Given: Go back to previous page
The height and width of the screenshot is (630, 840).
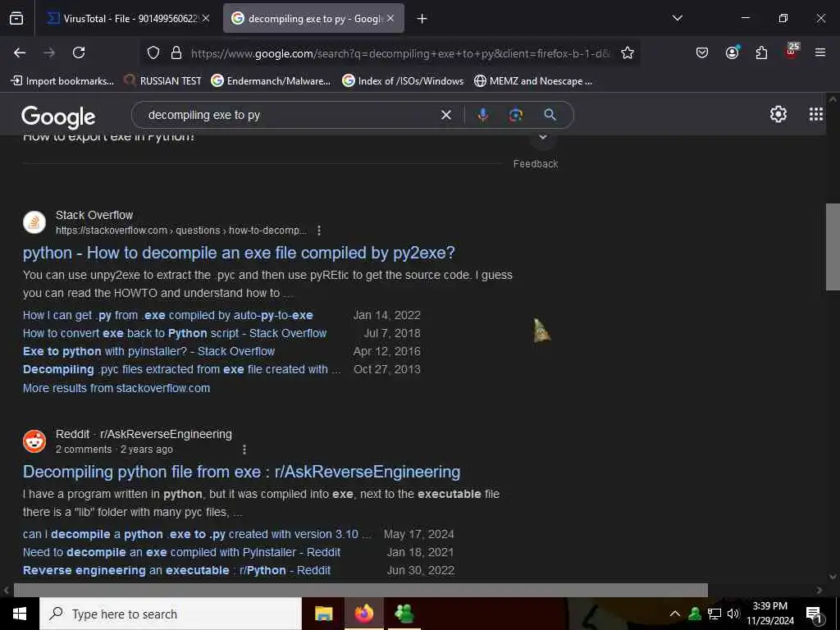Looking at the screenshot, I should pos(20,52).
